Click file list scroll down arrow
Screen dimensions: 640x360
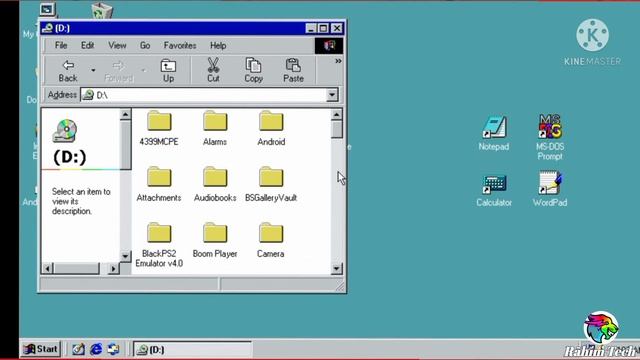tap(336, 269)
